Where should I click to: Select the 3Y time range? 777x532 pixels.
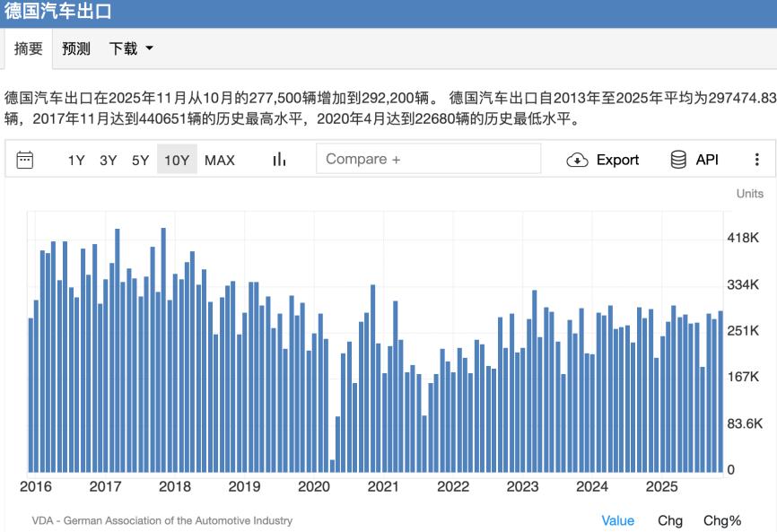[x=106, y=159]
